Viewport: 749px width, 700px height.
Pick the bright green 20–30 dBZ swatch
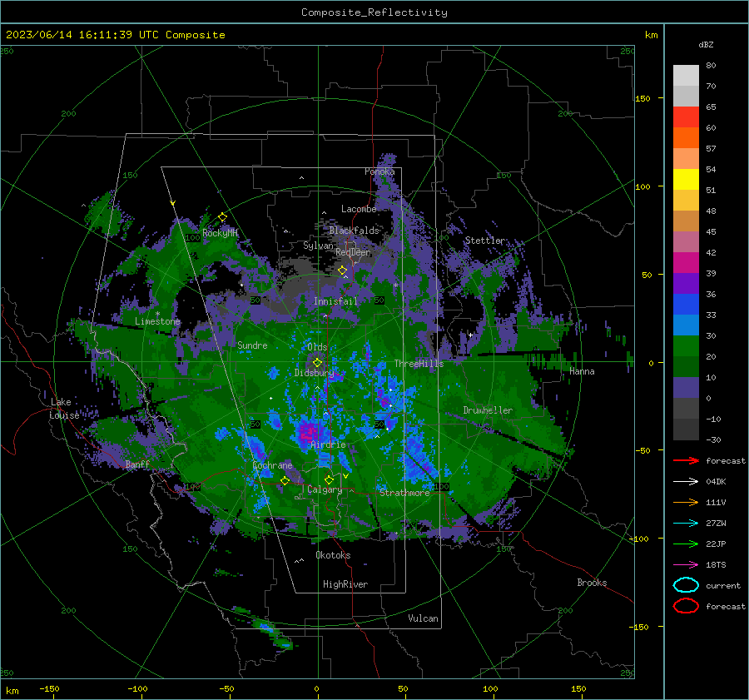coord(686,346)
